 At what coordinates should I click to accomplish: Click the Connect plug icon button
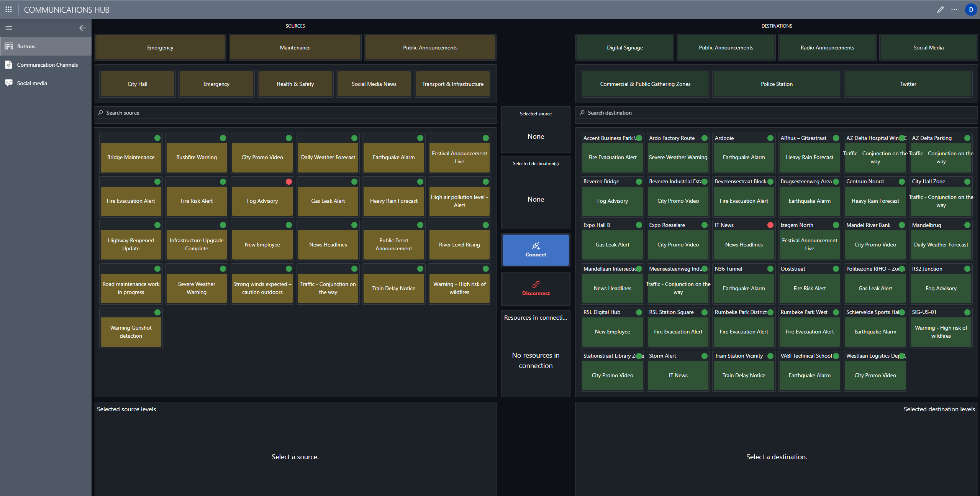[x=535, y=250]
